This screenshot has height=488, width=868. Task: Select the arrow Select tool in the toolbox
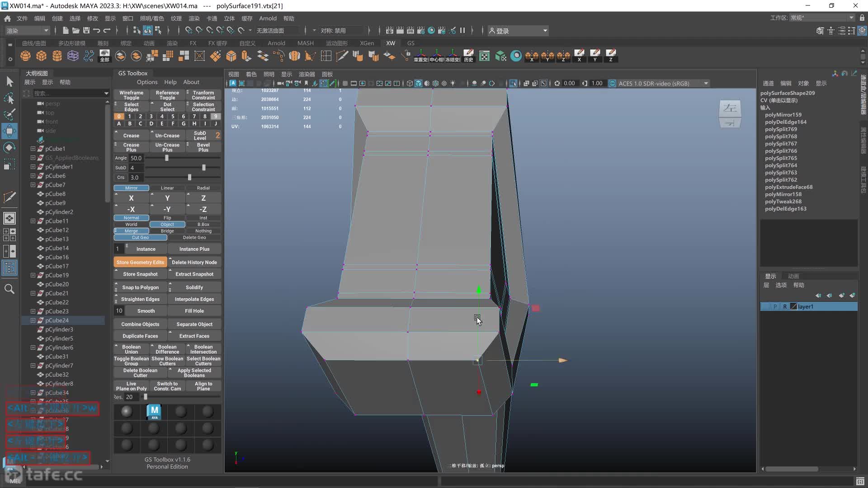point(9,81)
